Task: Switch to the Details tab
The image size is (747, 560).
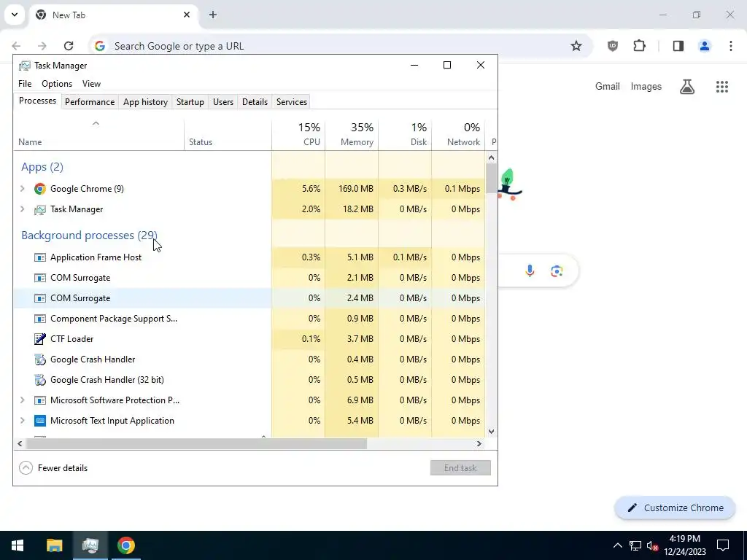Action: pyautogui.click(x=255, y=102)
